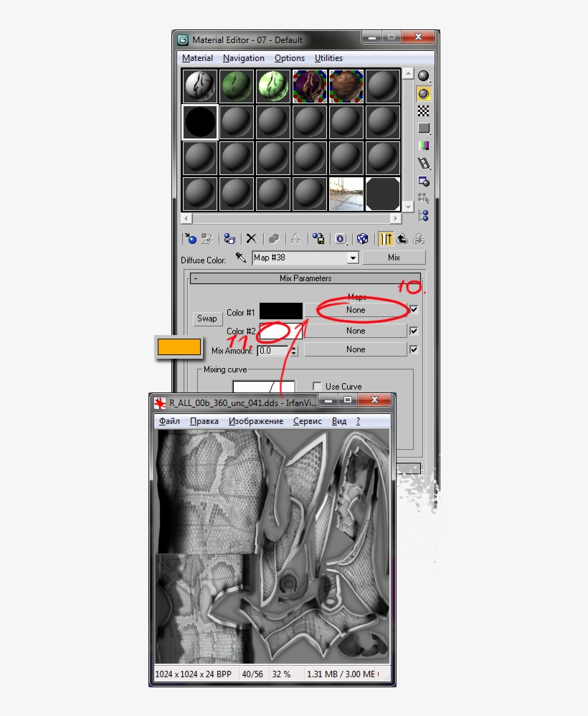Enable the Use Curve checkbox

[317, 385]
